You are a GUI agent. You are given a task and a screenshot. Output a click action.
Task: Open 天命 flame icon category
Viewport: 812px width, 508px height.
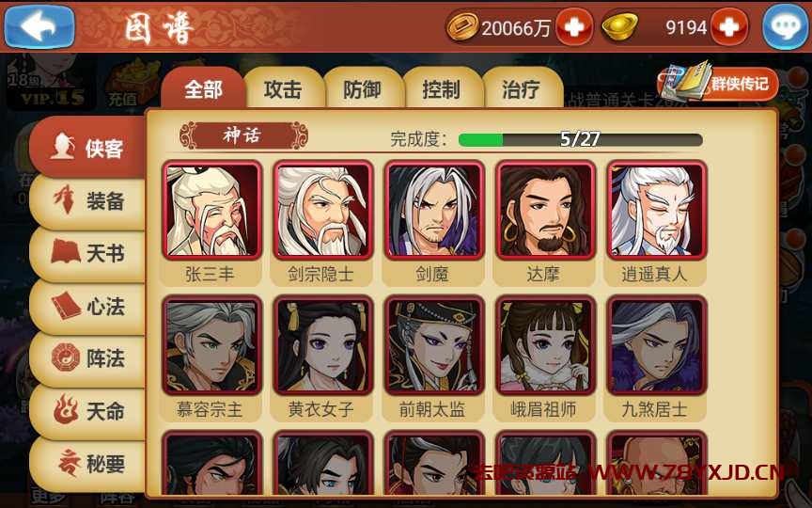[x=88, y=412]
